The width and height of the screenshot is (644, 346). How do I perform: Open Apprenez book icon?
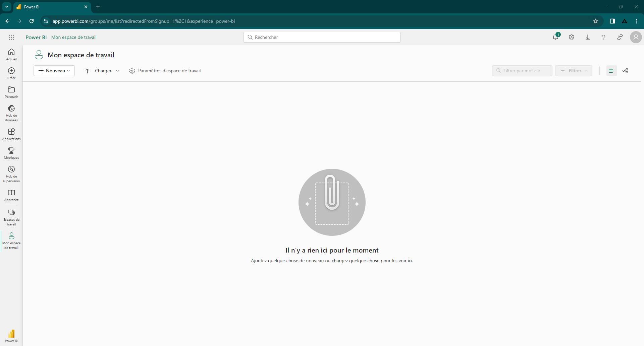tap(11, 195)
